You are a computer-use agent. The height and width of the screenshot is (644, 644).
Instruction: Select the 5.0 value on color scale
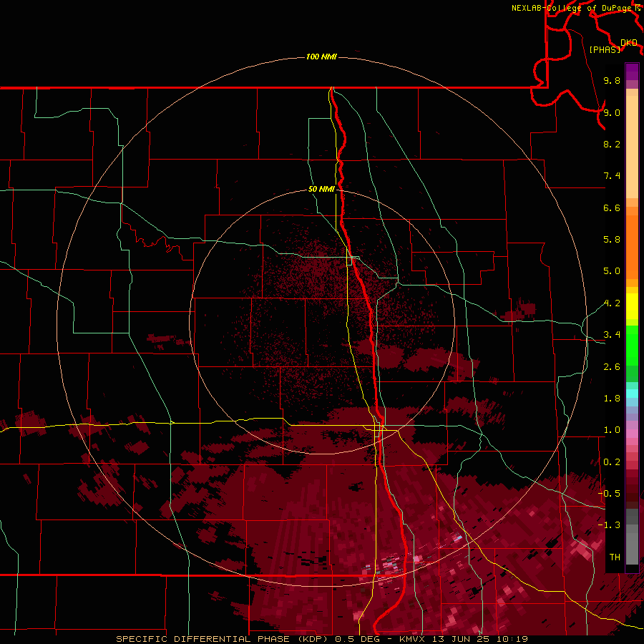[612, 271]
